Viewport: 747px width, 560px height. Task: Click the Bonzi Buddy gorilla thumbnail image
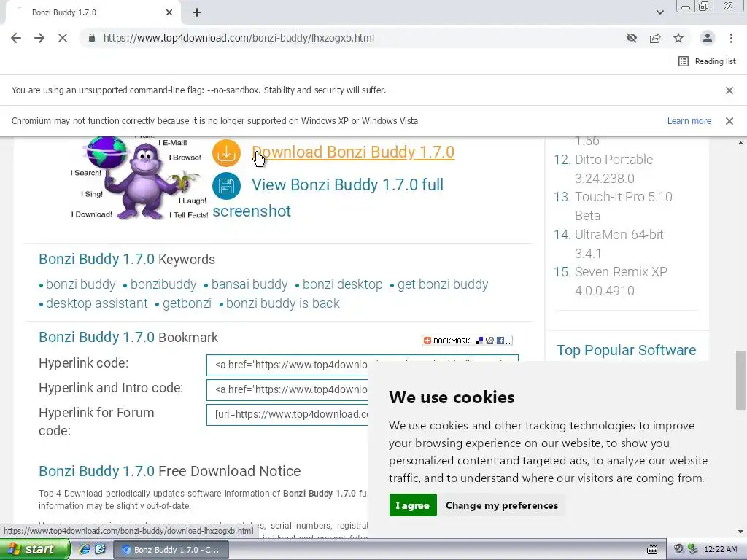point(139,178)
